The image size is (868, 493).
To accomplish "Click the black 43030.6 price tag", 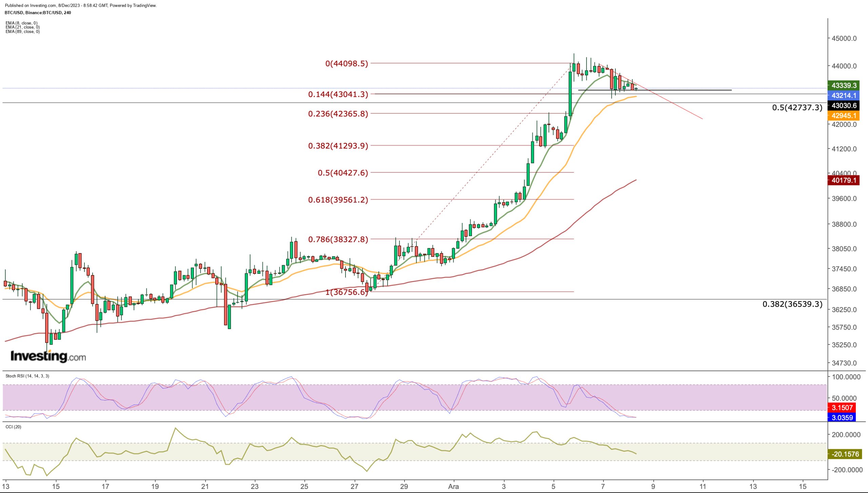I will (844, 106).
